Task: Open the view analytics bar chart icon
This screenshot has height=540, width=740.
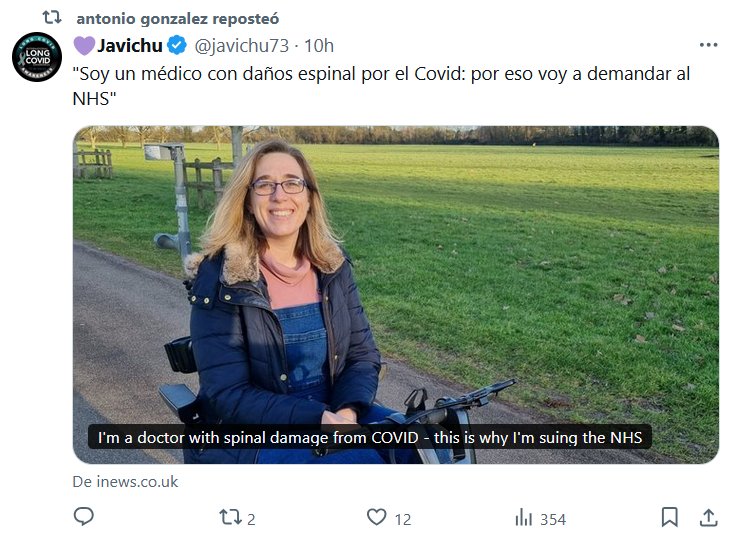Action: pyautogui.click(x=523, y=518)
